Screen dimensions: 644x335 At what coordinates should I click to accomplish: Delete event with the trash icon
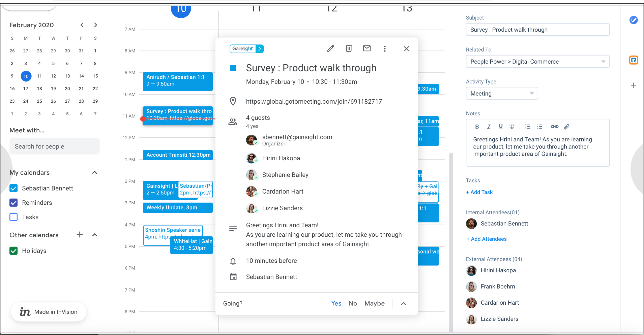[x=349, y=48]
